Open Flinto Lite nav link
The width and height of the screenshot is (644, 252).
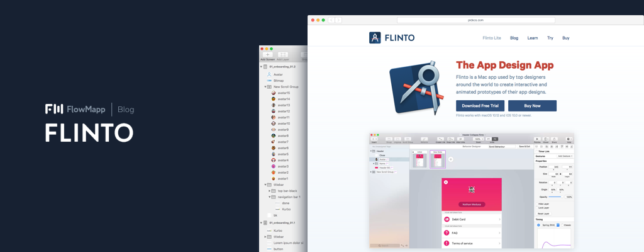click(492, 38)
